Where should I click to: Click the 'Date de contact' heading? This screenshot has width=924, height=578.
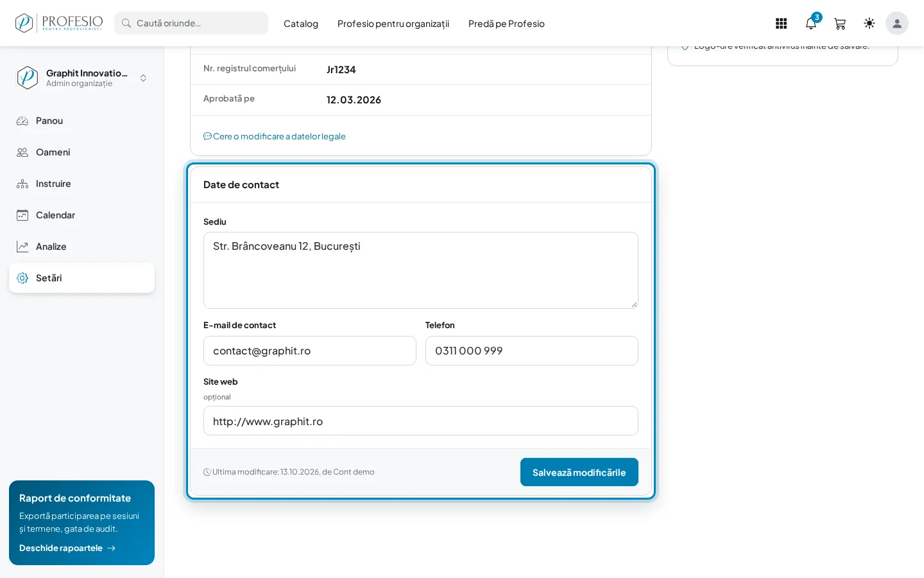[x=241, y=185]
